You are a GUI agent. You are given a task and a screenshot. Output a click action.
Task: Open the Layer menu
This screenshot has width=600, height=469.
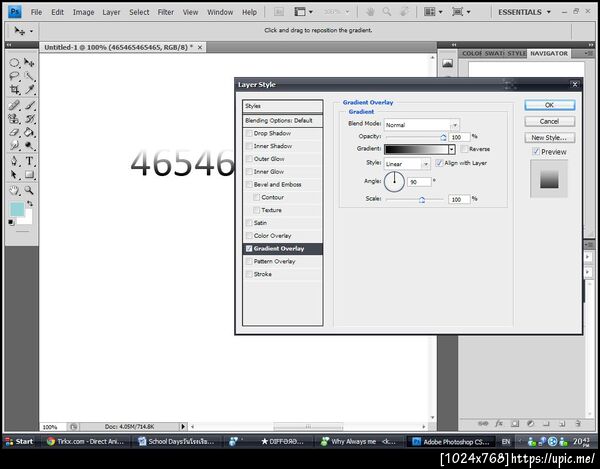point(111,12)
